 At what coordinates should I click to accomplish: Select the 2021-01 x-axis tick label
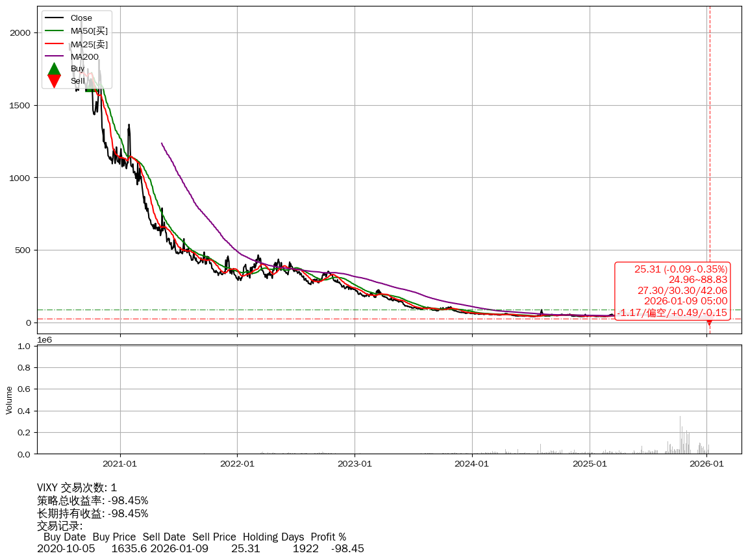[120, 464]
